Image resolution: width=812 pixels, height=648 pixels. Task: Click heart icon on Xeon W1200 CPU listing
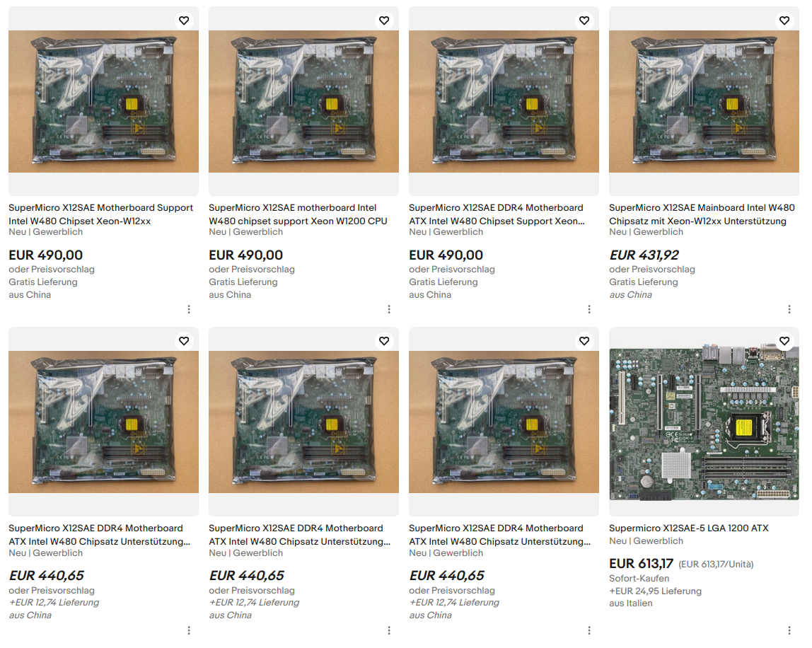pyautogui.click(x=384, y=21)
